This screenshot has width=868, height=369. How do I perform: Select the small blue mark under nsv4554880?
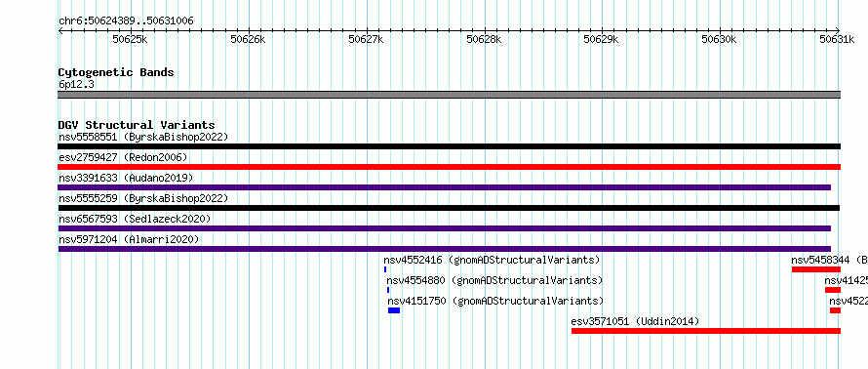[388, 290]
